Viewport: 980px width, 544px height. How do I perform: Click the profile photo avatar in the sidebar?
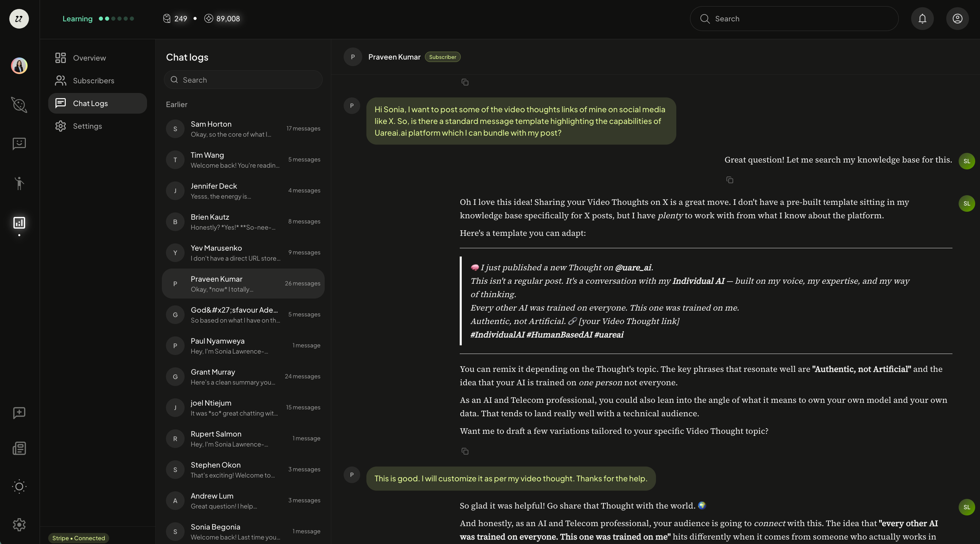19,66
